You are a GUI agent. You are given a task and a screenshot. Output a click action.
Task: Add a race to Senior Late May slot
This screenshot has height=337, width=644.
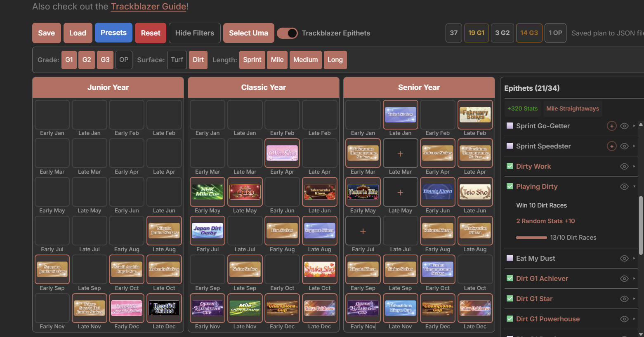coord(400,192)
